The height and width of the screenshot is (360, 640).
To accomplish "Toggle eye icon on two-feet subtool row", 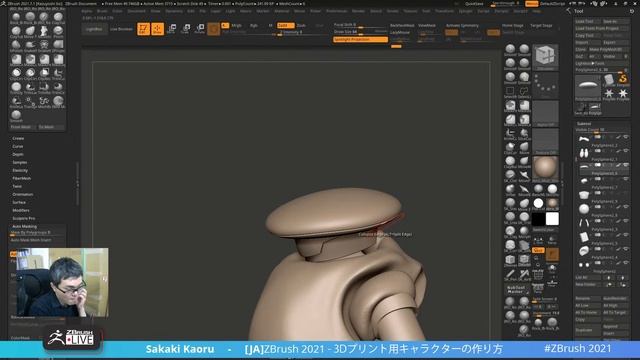I will pos(626,151).
